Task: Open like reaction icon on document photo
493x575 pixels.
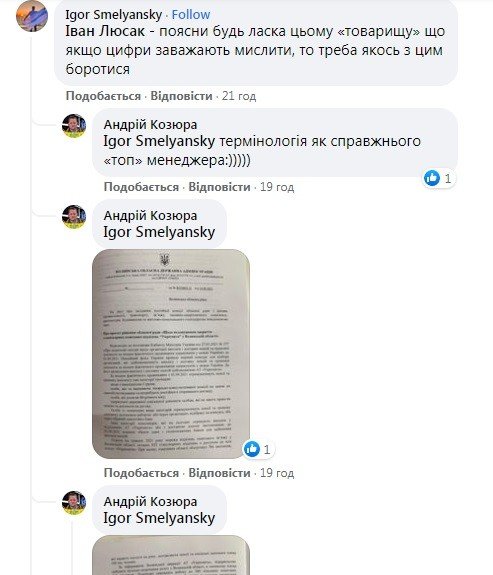Action: tap(252, 449)
